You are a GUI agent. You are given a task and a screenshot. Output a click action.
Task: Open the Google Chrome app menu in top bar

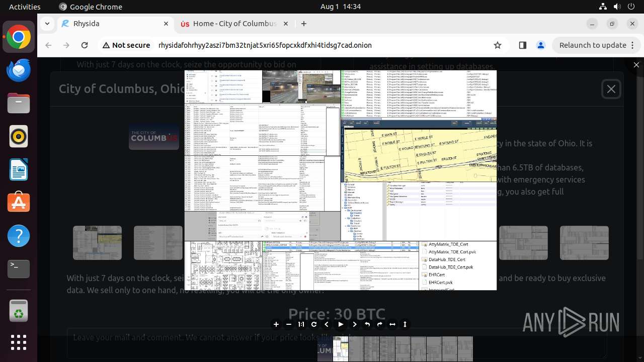(x=91, y=7)
